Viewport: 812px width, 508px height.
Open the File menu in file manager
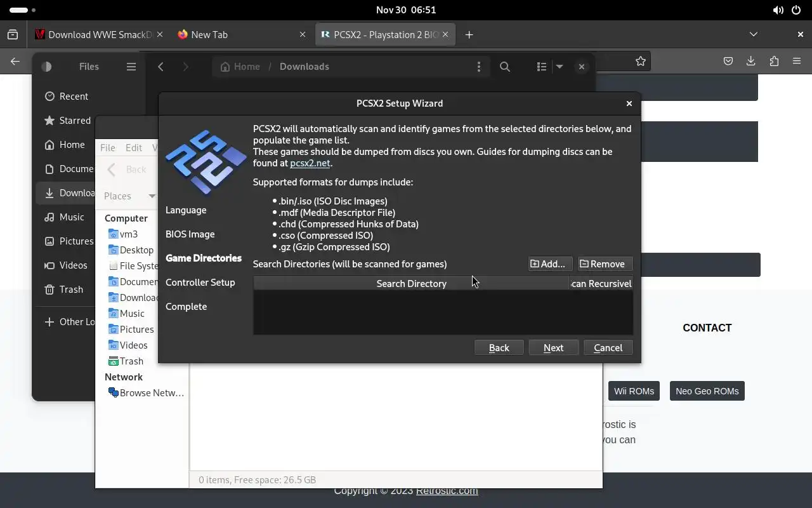coord(107,147)
